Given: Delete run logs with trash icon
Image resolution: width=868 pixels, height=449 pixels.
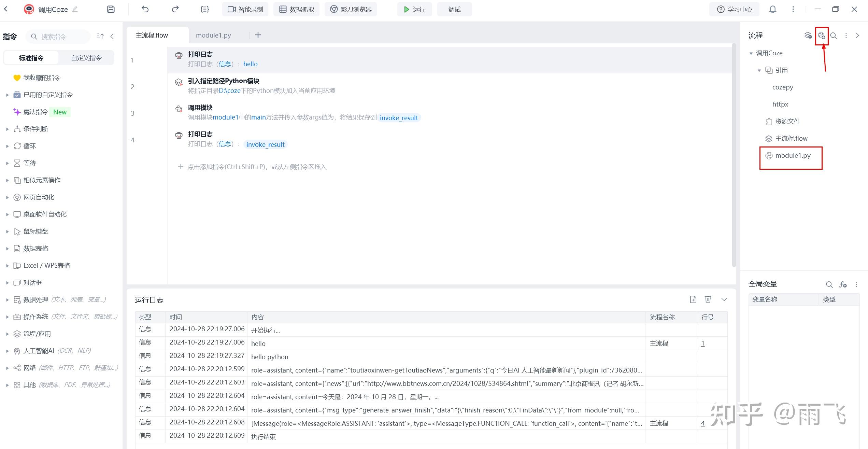Looking at the screenshot, I should point(708,299).
